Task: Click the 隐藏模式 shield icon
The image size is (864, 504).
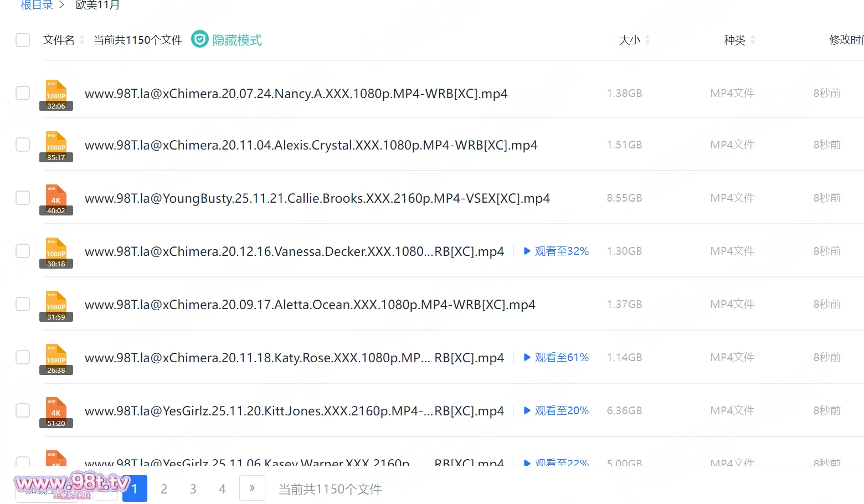Action: [199, 39]
